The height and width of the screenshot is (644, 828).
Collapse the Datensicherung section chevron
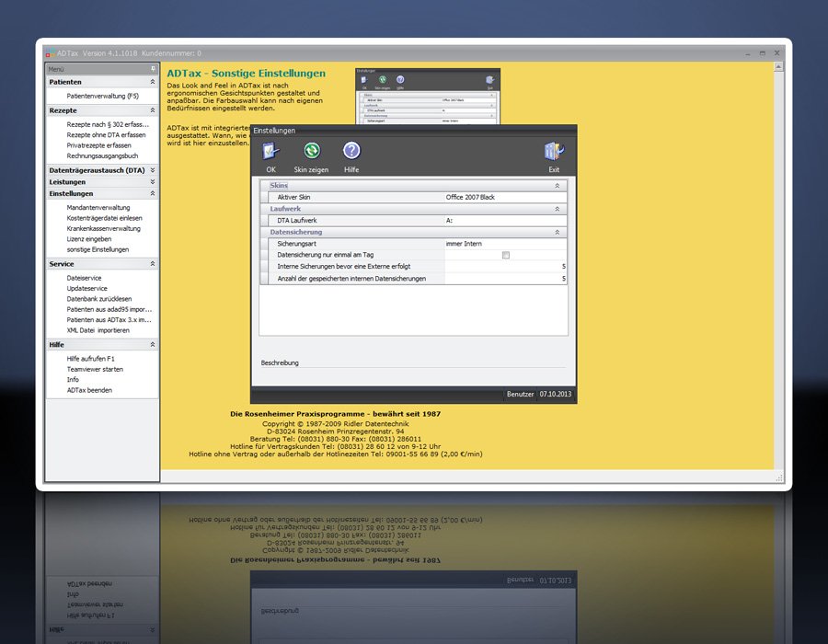[558, 232]
